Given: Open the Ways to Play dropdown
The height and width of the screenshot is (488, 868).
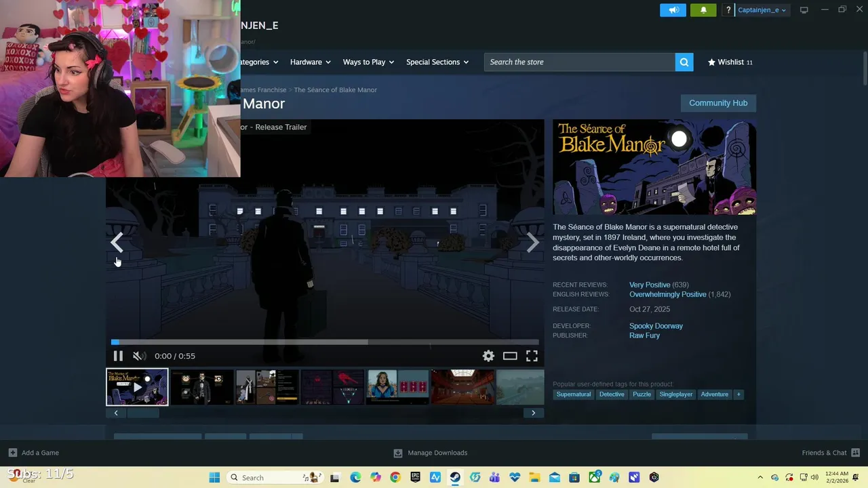Looking at the screenshot, I should click(368, 62).
